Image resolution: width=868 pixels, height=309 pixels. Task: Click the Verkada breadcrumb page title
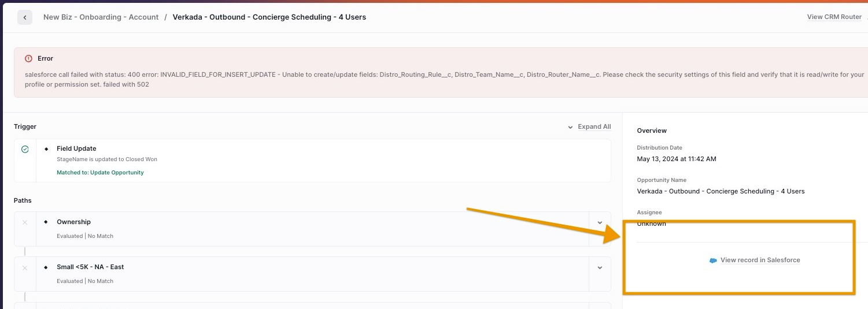click(x=269, y=17)
